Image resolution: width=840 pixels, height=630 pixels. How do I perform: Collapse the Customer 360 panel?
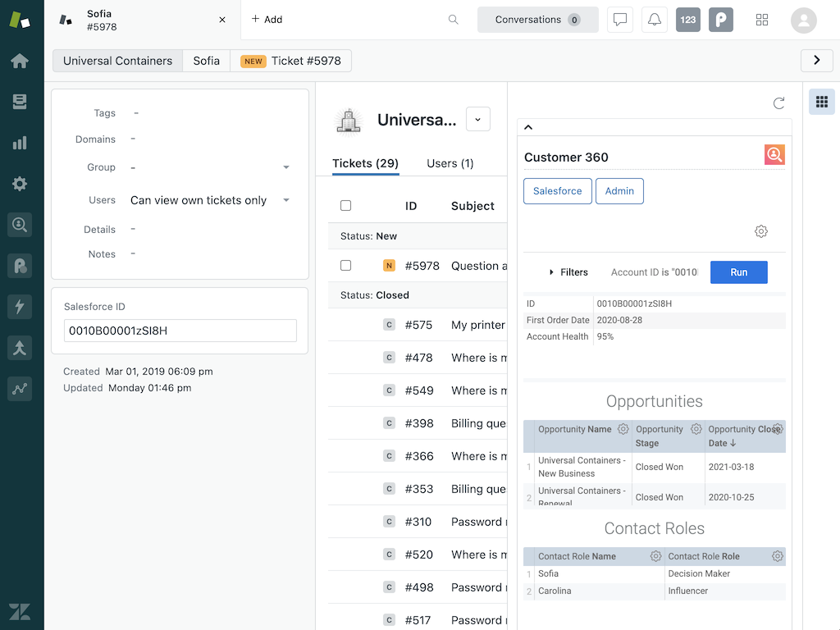(528, 127)
